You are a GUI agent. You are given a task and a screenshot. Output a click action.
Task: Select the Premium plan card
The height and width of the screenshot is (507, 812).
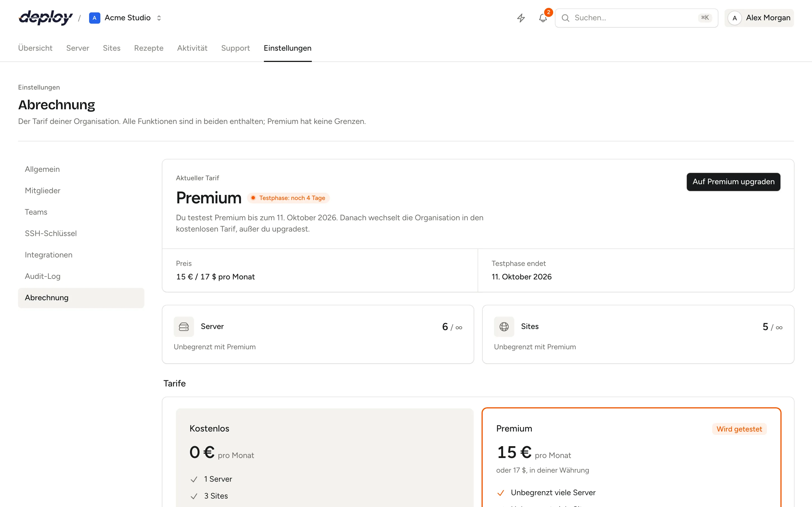(631, 457)
